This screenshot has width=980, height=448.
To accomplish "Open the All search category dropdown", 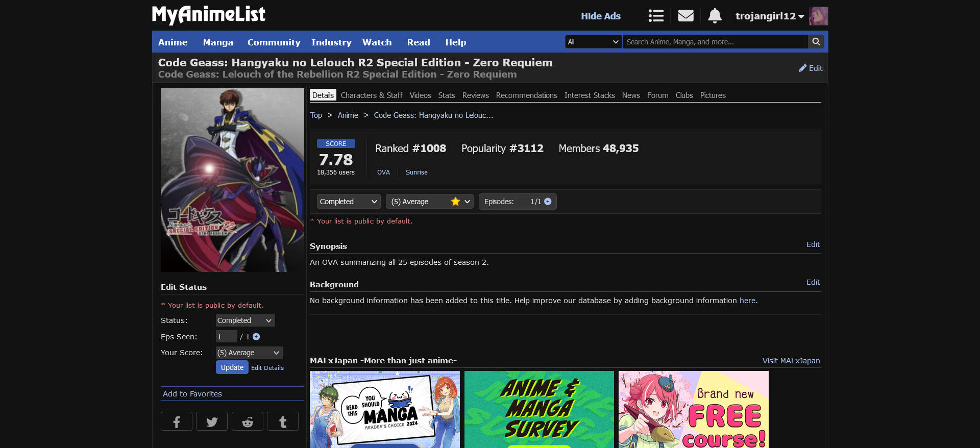I will pyautogui.click(x=593, y=42).
